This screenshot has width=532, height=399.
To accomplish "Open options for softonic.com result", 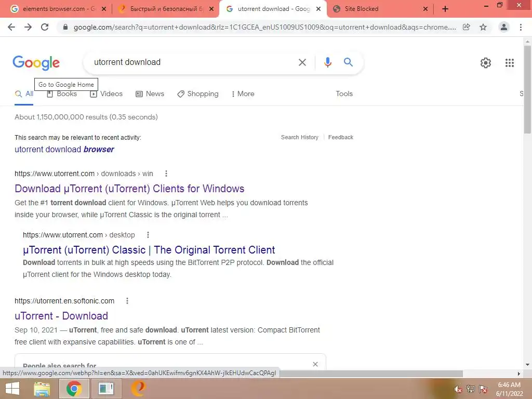I will coord(127,301).
